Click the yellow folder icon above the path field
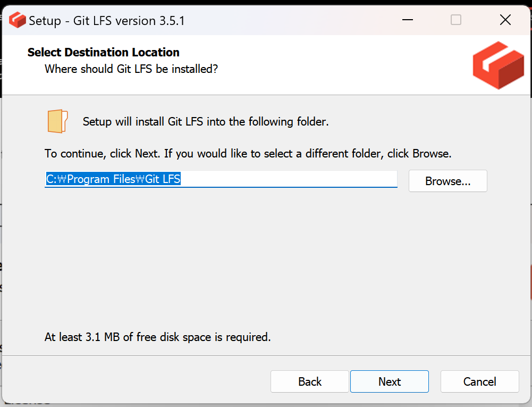 57,121
